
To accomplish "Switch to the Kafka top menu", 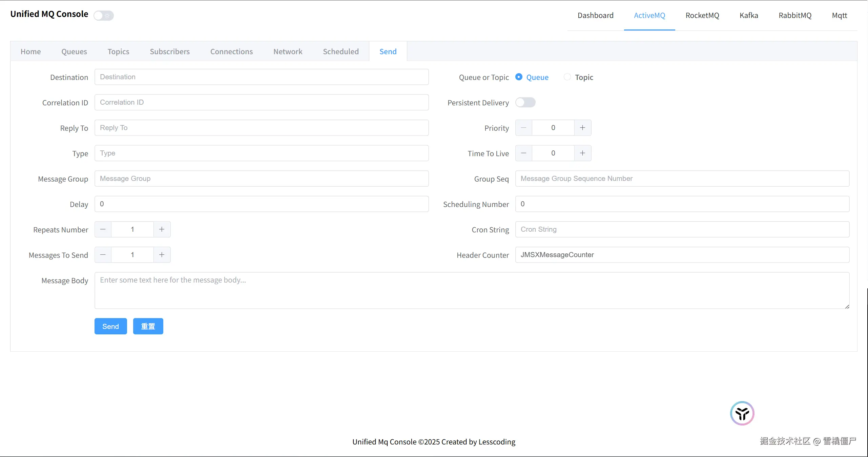I will point(749,16).
